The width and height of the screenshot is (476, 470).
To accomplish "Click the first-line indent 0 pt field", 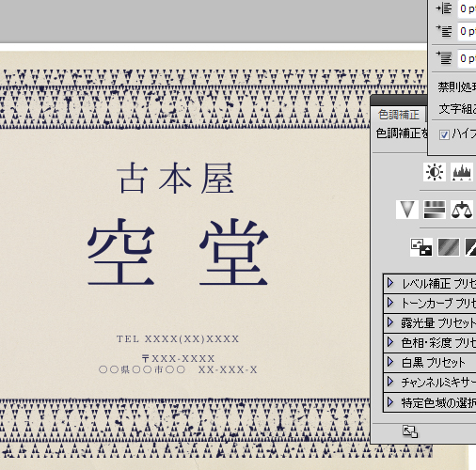I will click(x=467, y=31).
